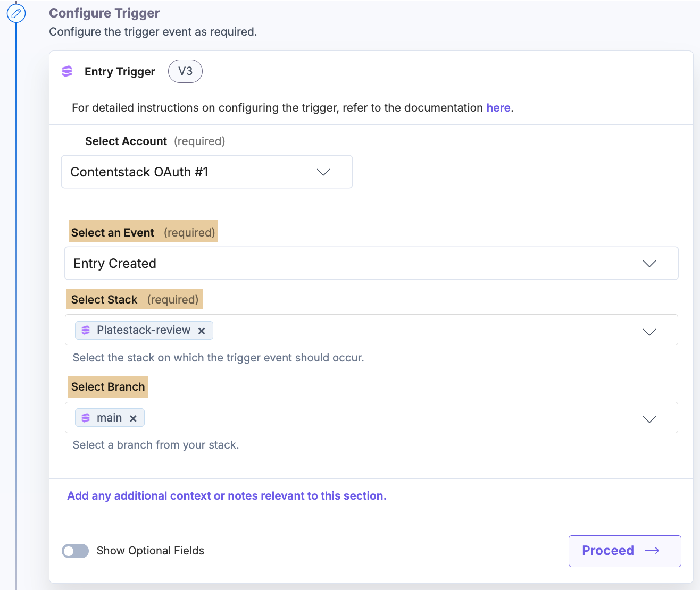Click the Select Branch label
The image size is (700, 590).
tap(108, 387)
